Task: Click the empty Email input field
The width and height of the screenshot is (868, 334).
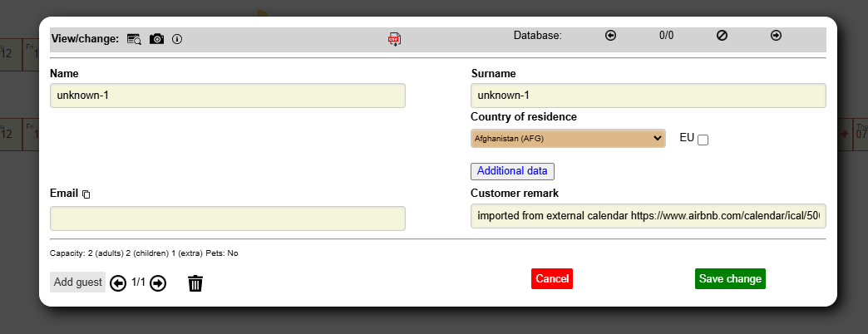Action: pos(228,219)
